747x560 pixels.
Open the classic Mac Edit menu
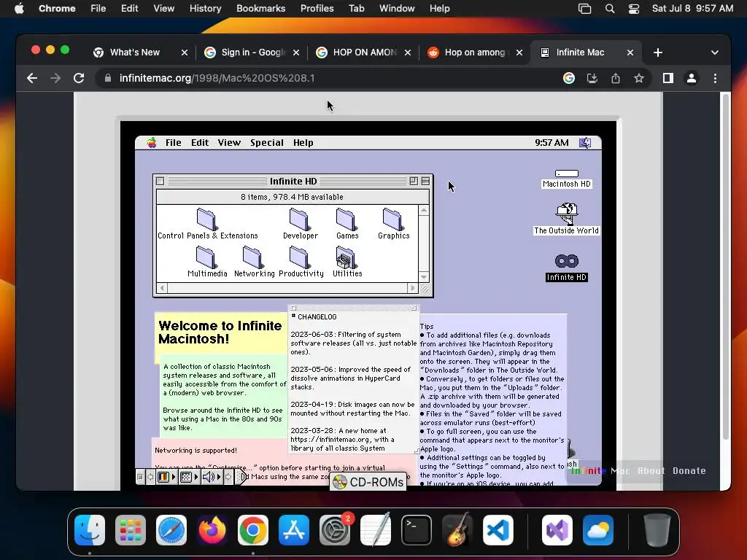point(200,142)
